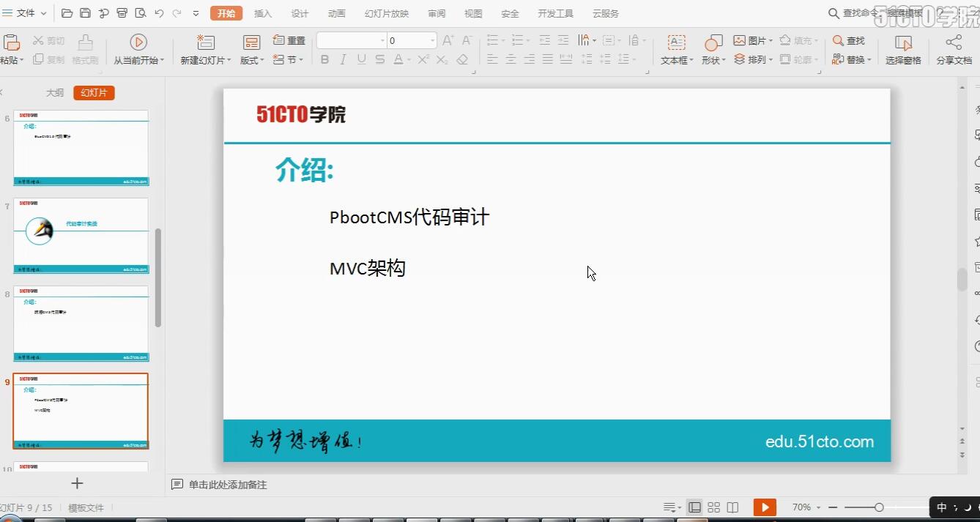980x522 pixels.
Task: Open the 文件 menu
Action: [x=25, y=13]
